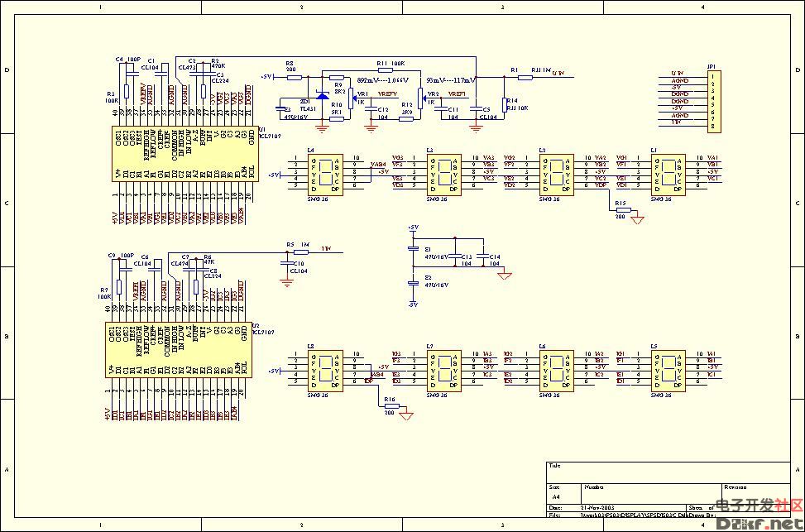The image size is (805, 532).
Task: Select the L8 seven-segment display
Action: [325, 368]
